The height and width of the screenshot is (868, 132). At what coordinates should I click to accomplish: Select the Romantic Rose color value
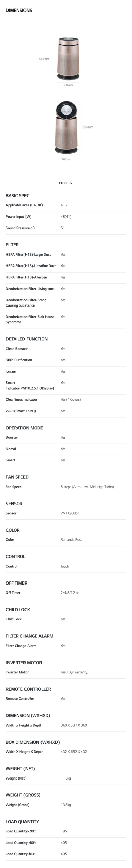[71, 539]
